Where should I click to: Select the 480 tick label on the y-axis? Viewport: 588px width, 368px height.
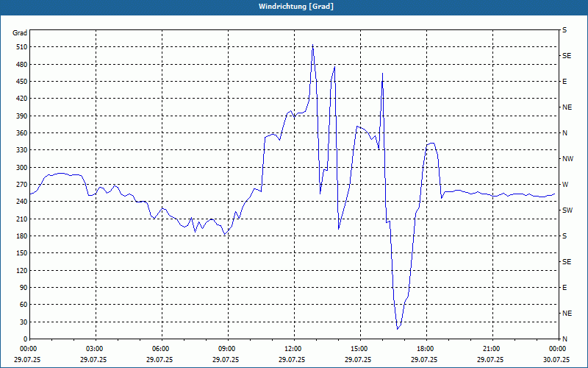pyautogui.click(x=22, y=65)
